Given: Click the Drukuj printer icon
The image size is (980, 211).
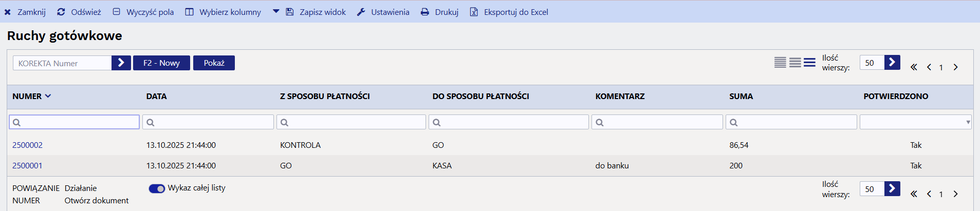Looking at the screenshot, I should 425,12.
